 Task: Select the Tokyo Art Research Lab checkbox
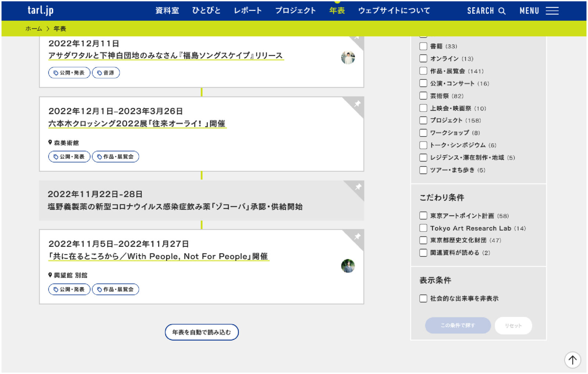[423, 228]
